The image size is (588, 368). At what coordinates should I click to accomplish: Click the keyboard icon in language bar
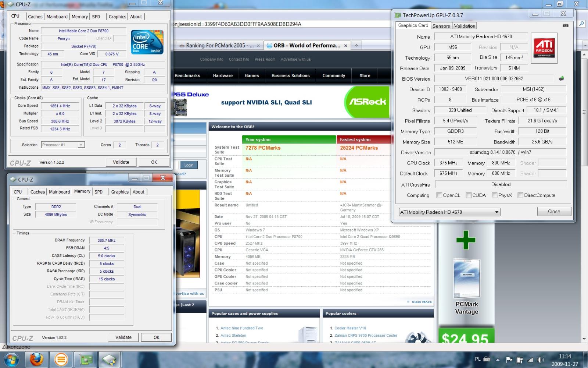pos(487,359)
